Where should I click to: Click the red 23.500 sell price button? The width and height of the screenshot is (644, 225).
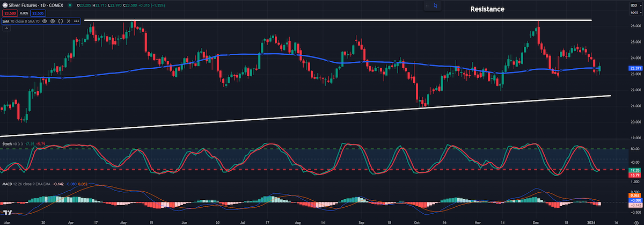(10, 13)
